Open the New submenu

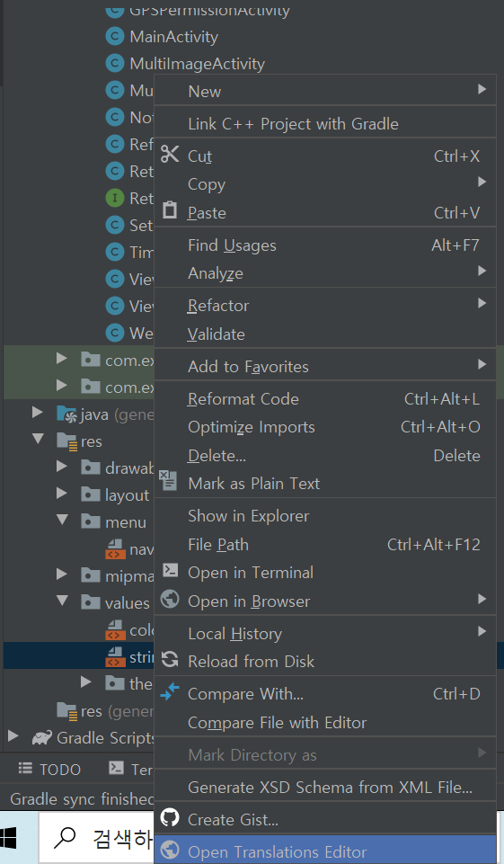coord(325,91)
